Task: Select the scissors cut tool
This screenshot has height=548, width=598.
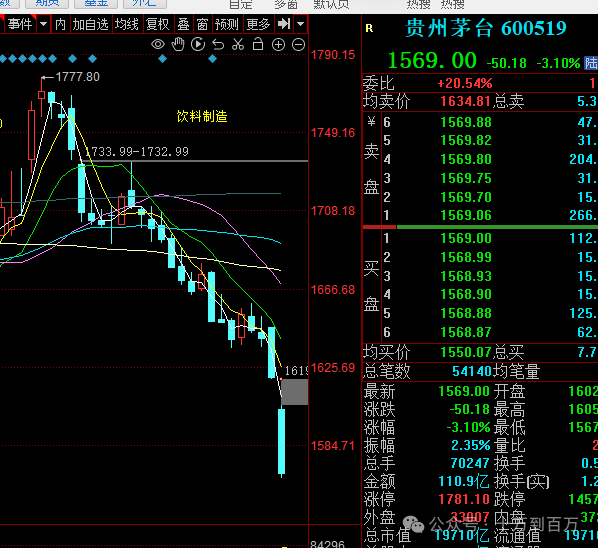Action: tap(238, 45)
